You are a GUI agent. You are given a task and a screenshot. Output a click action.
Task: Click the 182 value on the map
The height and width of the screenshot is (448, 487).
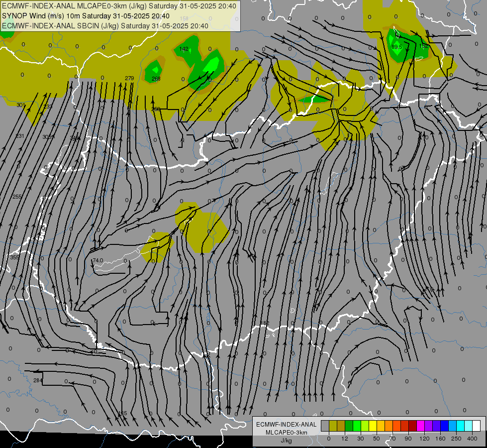click(x=265, y=324)
